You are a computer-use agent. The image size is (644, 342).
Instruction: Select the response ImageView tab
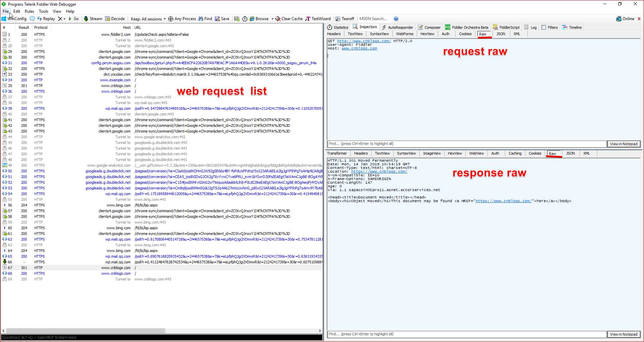point(432,153)
